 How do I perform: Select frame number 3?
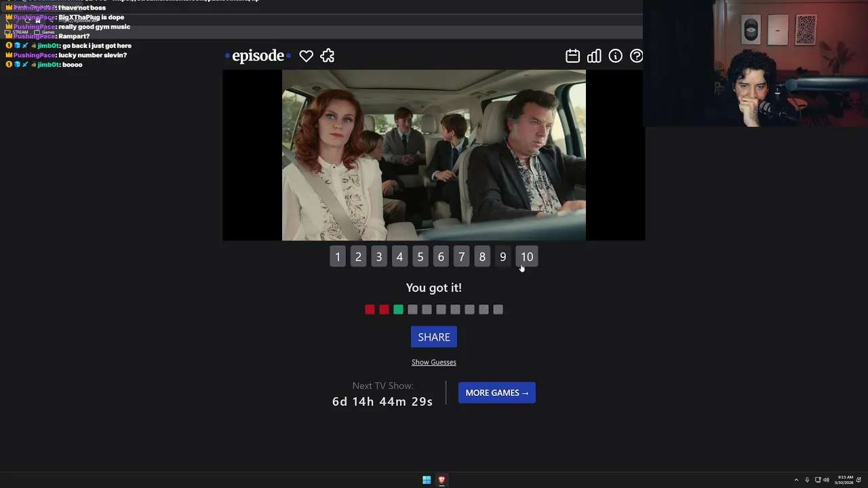[x=379, y=257]
